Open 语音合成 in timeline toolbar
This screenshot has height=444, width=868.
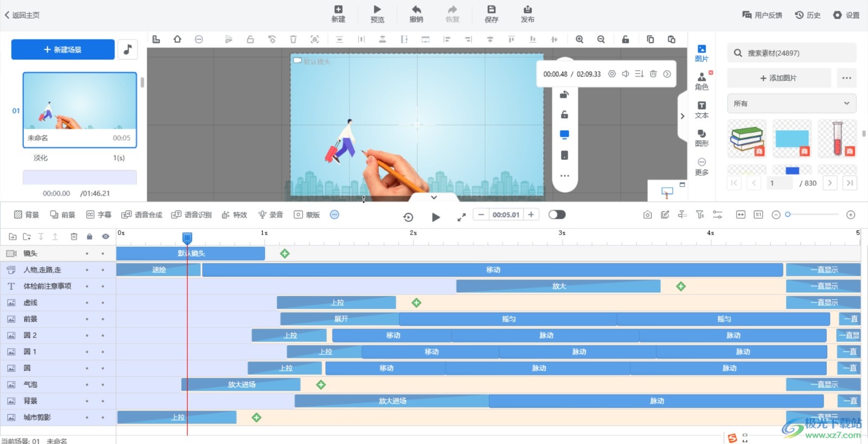tap(142, 215)
